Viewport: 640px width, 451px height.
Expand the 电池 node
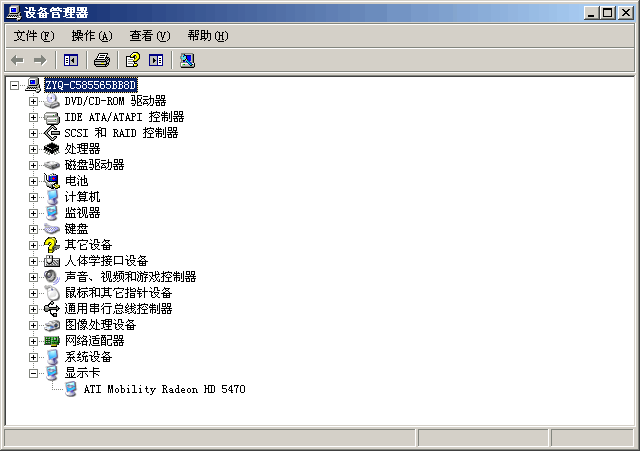33,181
